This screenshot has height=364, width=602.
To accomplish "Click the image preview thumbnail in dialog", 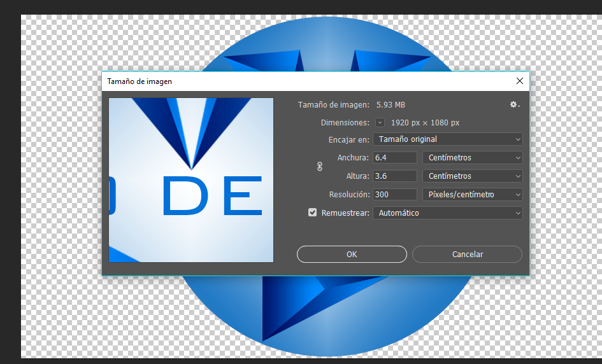I will (x=191, y=180).
